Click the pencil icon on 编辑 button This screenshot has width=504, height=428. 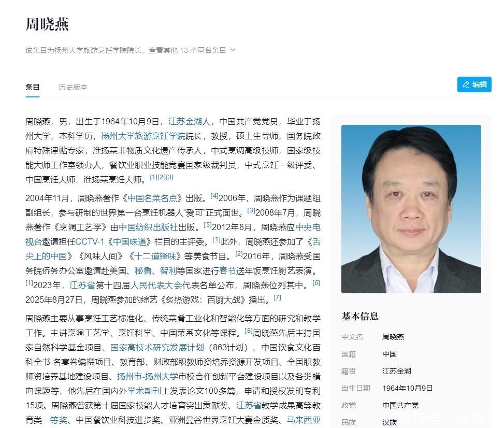466,84
